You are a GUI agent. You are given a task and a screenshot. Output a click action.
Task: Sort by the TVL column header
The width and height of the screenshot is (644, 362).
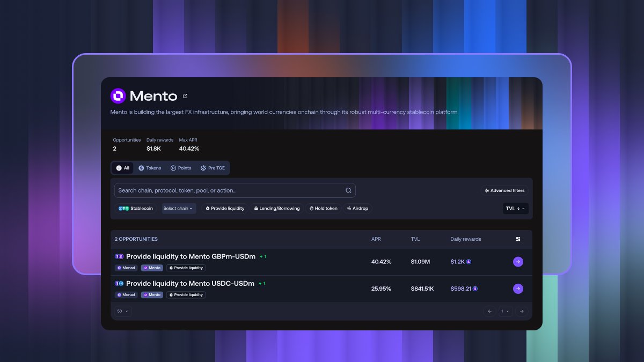(415, 239)
